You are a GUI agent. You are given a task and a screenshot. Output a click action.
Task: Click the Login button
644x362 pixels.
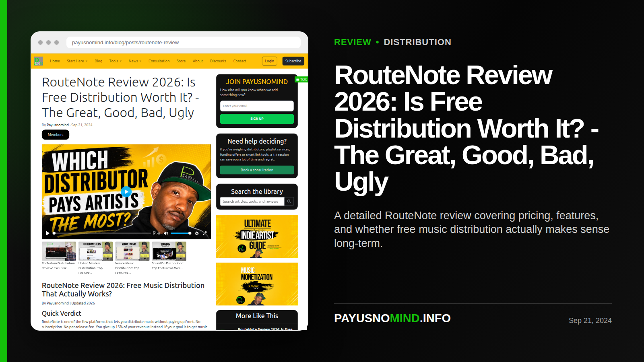point(270,61)
